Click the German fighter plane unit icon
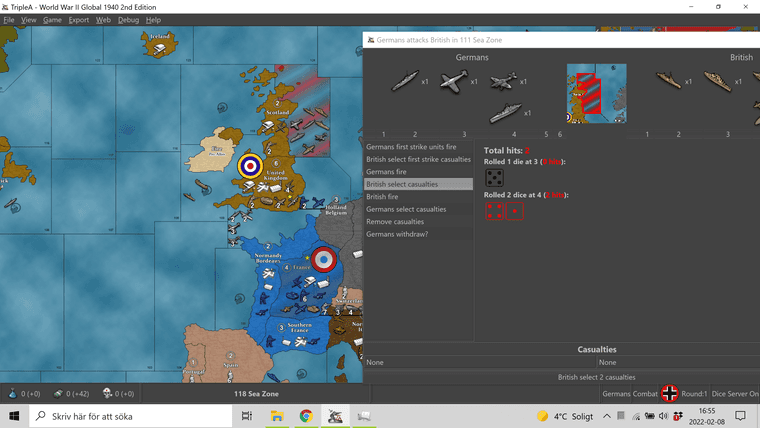 click(x=454, y=80)
